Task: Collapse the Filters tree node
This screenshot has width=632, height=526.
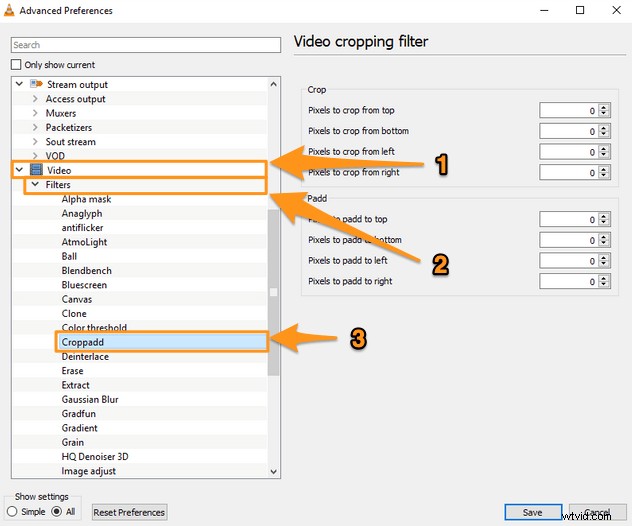Action: tap(35, 184)
